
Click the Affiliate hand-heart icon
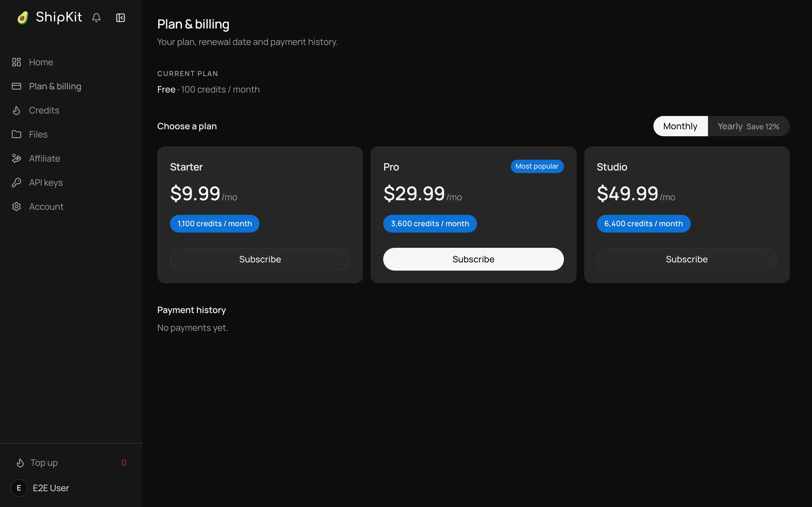click(16, 158)
